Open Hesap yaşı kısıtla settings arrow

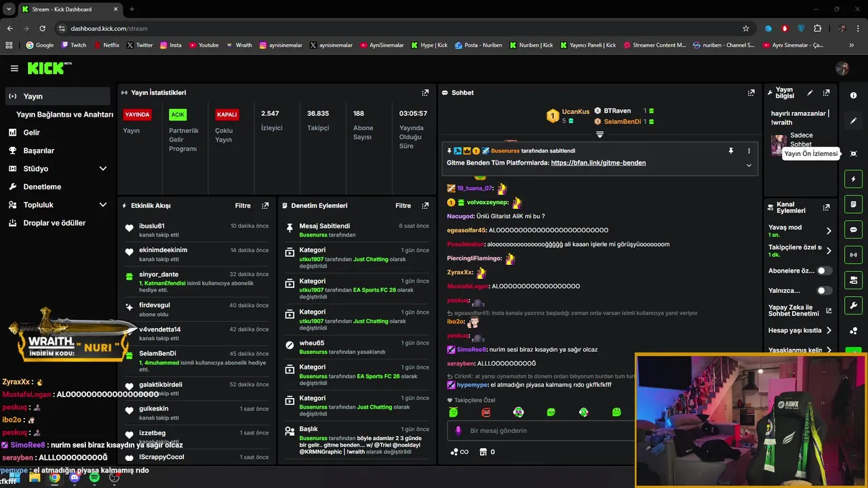click(x=829, y=331)
